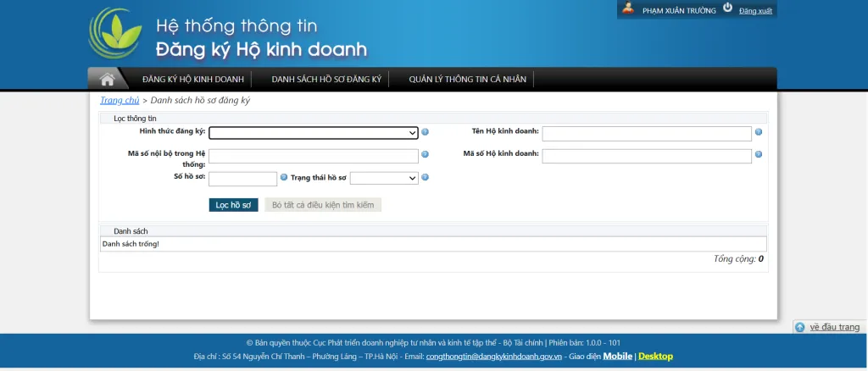Open the QUẢN LÝ THÔNG TIN CÁ NHÂN menu
The image size is (868, 371).
point(467,79)
